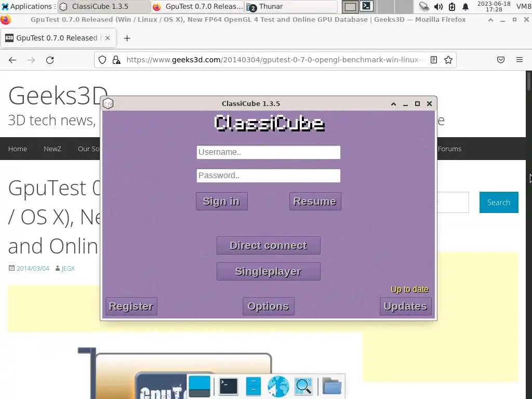Open the NewZ menu on Geeks3D

[52, 149]
